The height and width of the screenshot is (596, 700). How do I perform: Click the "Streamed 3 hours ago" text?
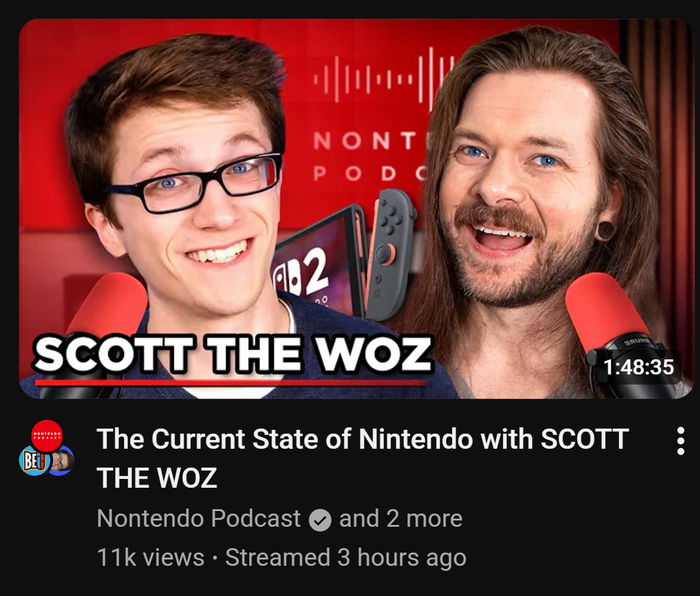tap(346, 558)
